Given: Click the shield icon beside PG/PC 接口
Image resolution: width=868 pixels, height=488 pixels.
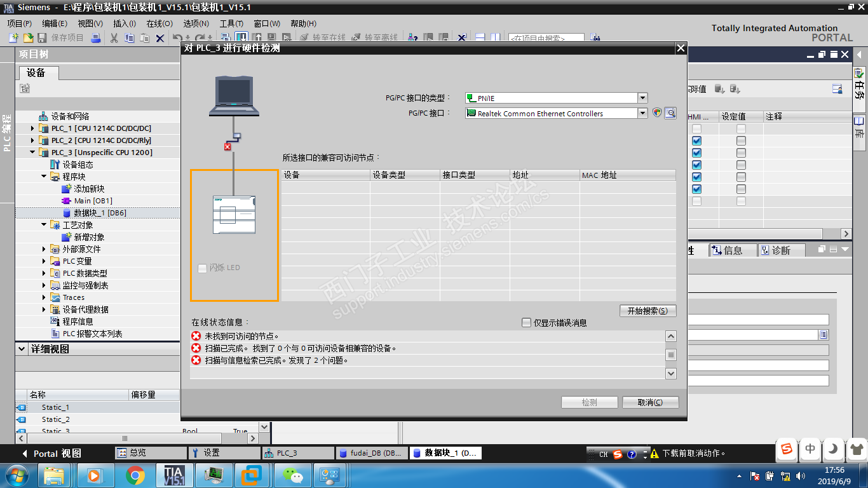Looking at the screenshot, I should [657, 113].
